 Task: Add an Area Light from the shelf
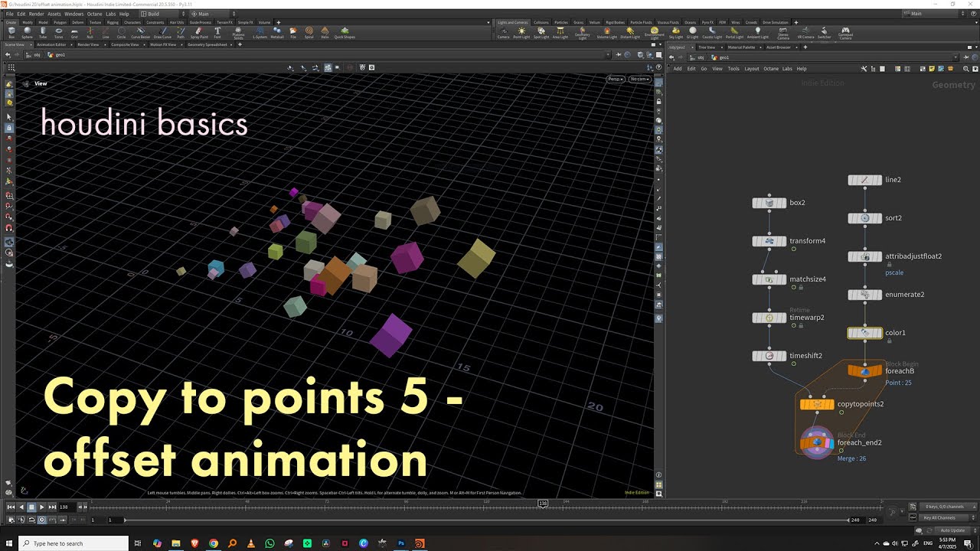[560, 33]
